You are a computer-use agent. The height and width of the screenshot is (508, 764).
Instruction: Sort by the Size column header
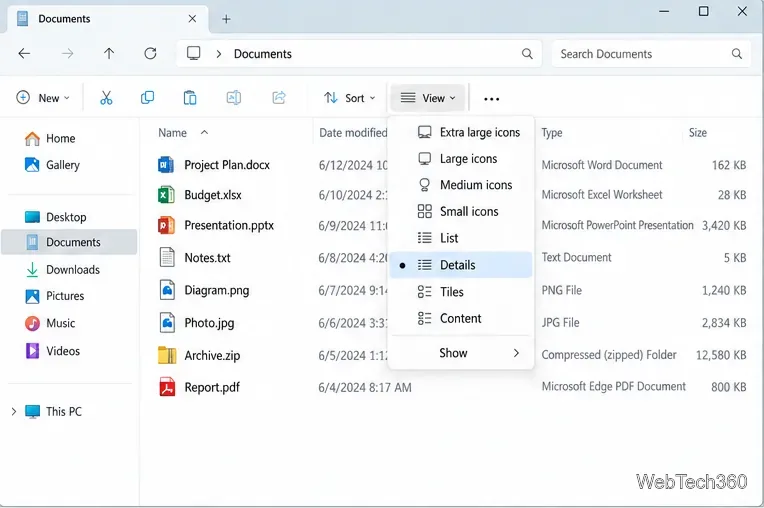tap(698, 132)
